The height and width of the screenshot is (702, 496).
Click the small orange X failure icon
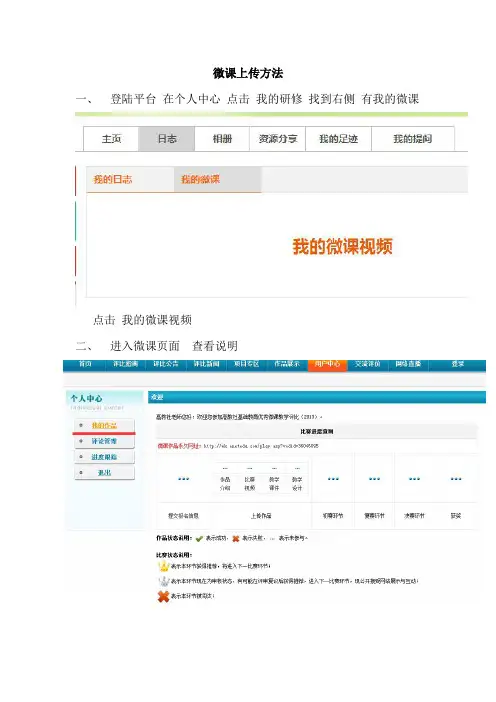pos(236,538)
